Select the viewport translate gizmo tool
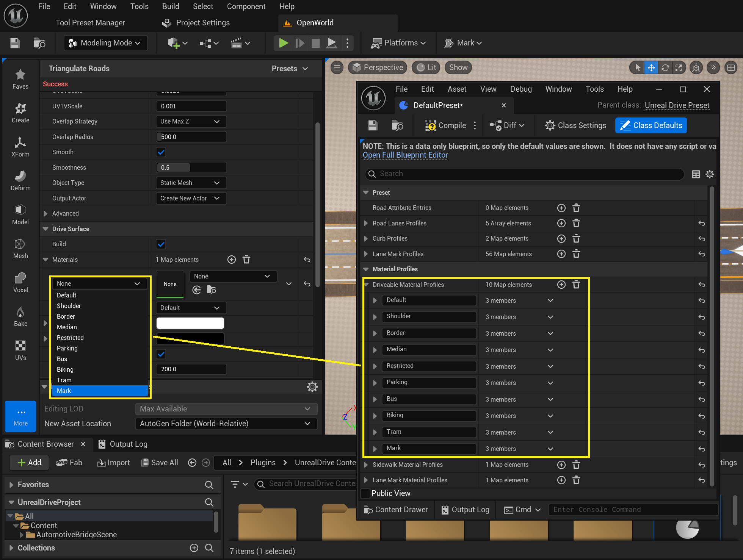This screenshot has width=743, height=560. click(x=651, y=68)
